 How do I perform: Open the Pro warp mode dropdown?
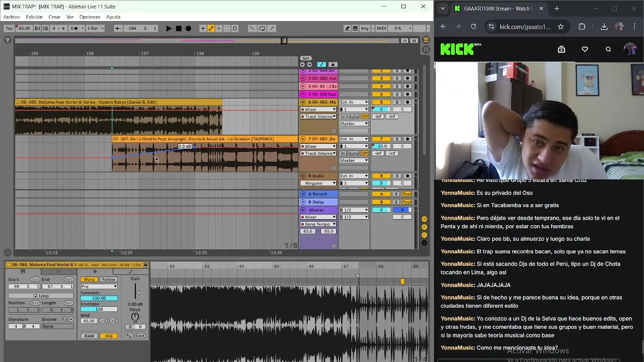(x=99, y=287)
